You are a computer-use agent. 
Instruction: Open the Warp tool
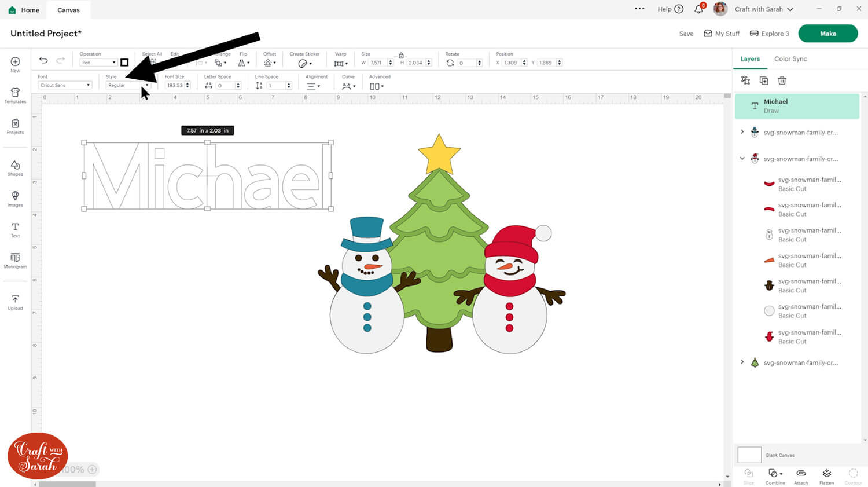[341, 63]
